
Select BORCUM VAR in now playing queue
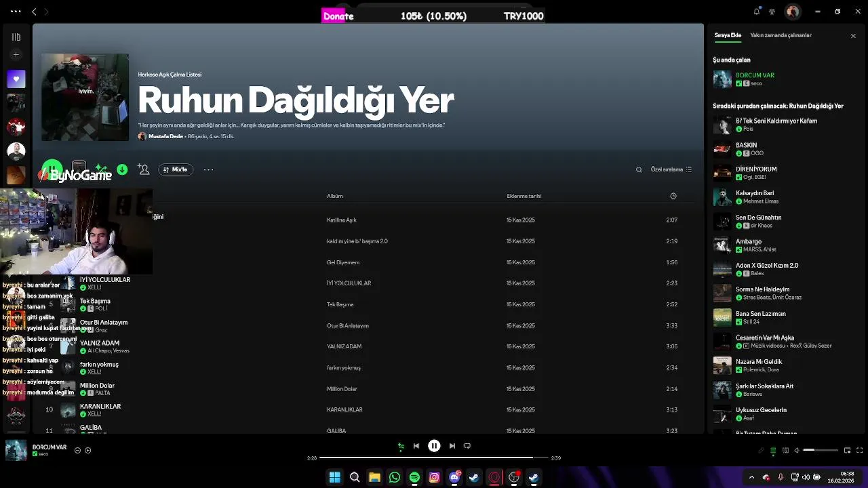click(x=785, y=79)
